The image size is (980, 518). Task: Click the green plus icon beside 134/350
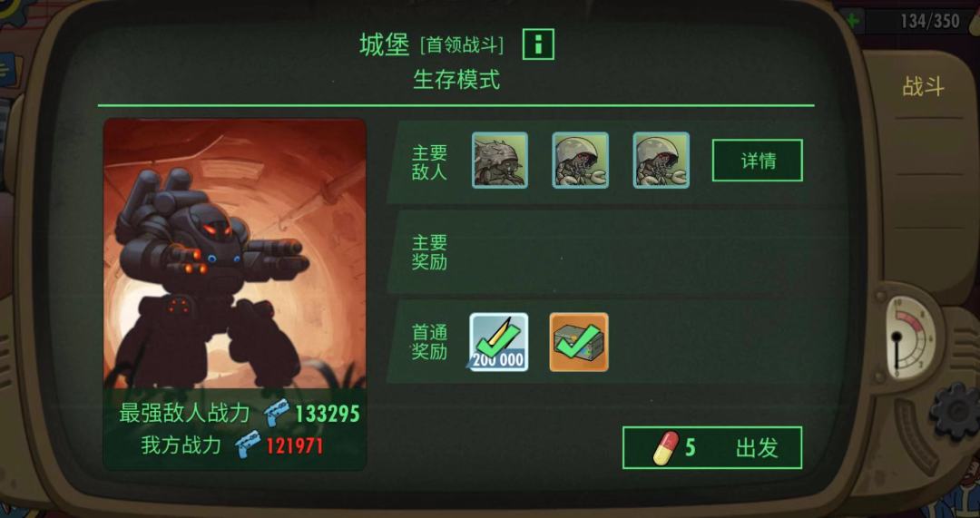(x=852, y=21)
